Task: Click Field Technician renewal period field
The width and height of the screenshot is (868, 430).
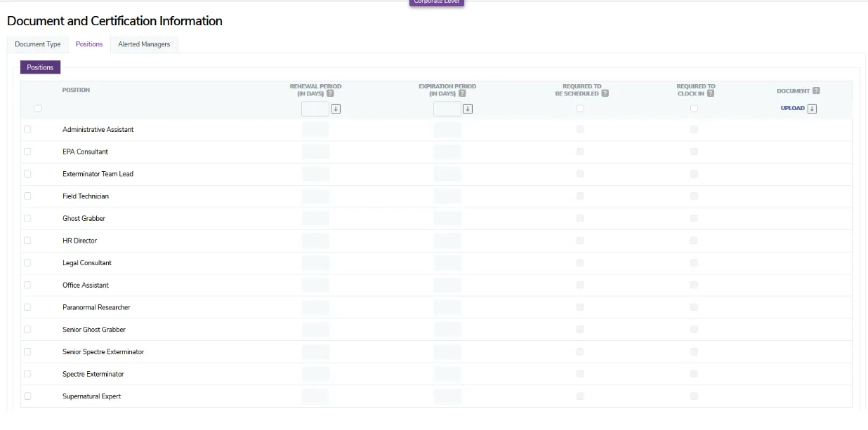Action: pos(315,196)
